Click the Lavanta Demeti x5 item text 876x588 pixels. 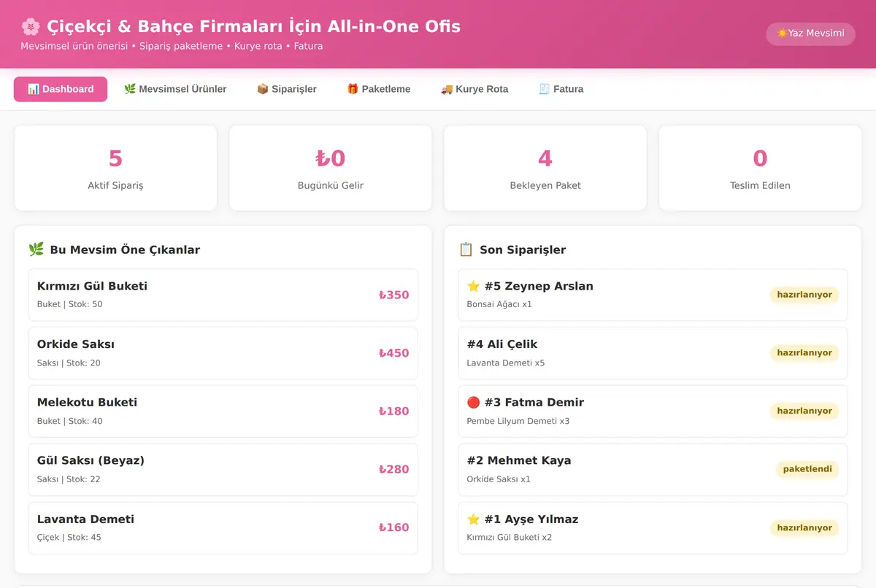point(506,363)
